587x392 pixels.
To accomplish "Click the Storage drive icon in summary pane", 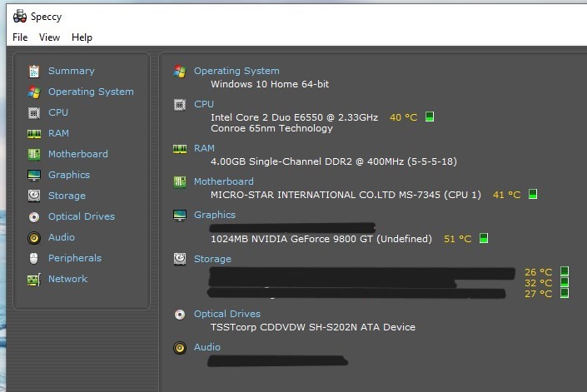I will point(180,259).
